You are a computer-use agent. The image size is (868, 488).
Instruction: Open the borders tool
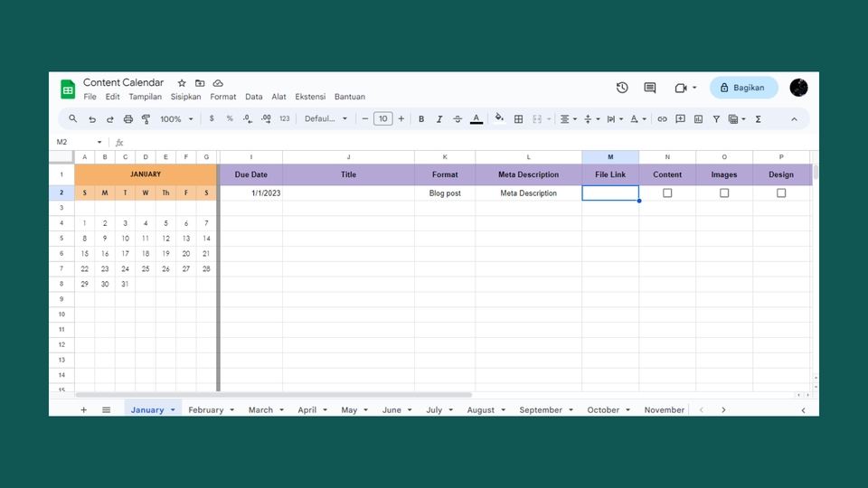(518, 119)
